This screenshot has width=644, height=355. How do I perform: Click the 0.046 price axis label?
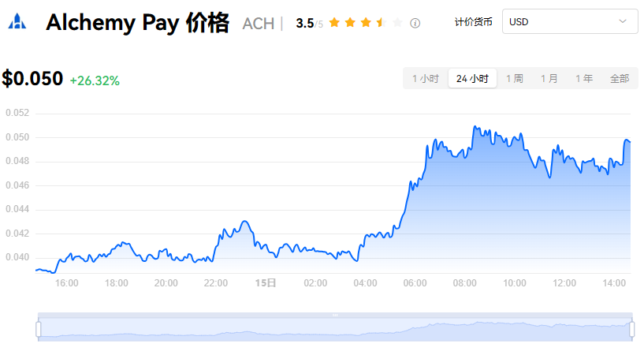(17, 185)
